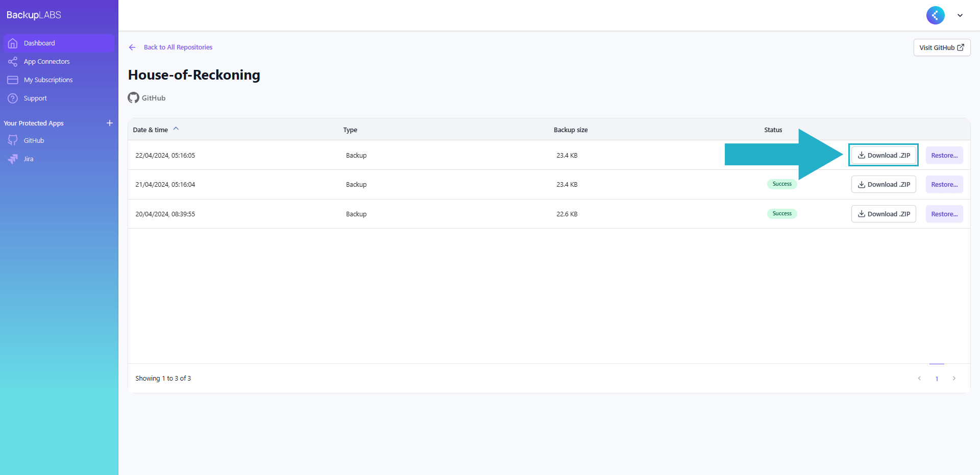Click the House-of-Reckoning title
980x475 pixels.
click(x=194, y=75)
